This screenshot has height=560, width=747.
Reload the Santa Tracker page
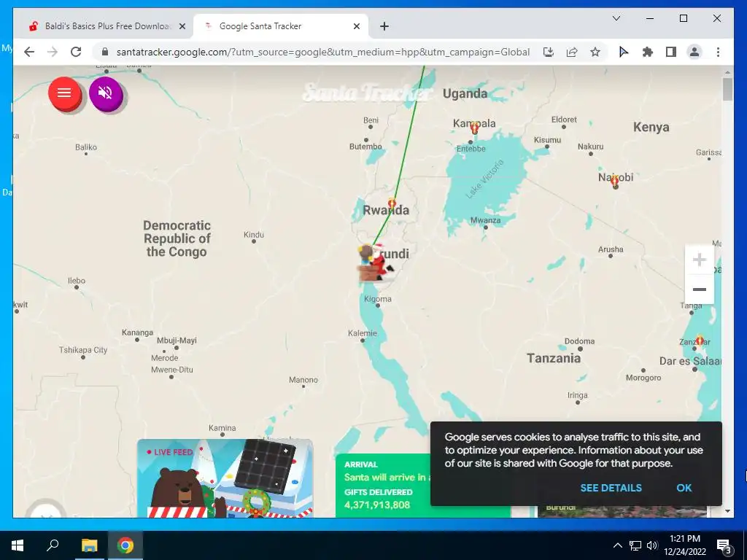click(76, 52)
